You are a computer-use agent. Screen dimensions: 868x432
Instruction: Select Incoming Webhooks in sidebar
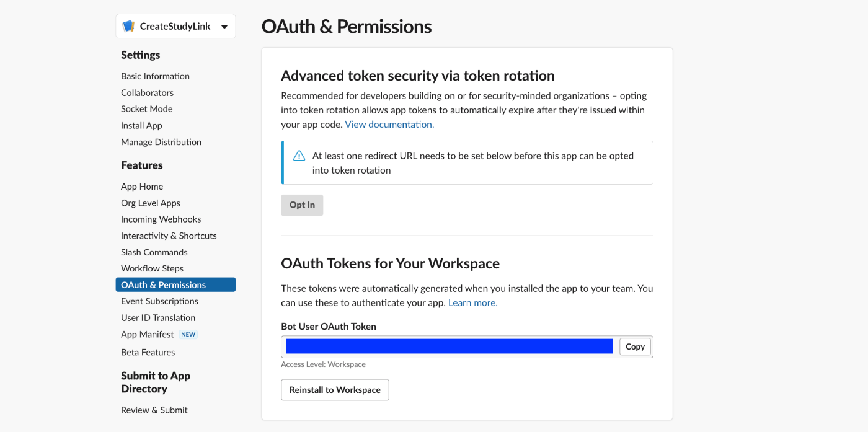(161, 219)
